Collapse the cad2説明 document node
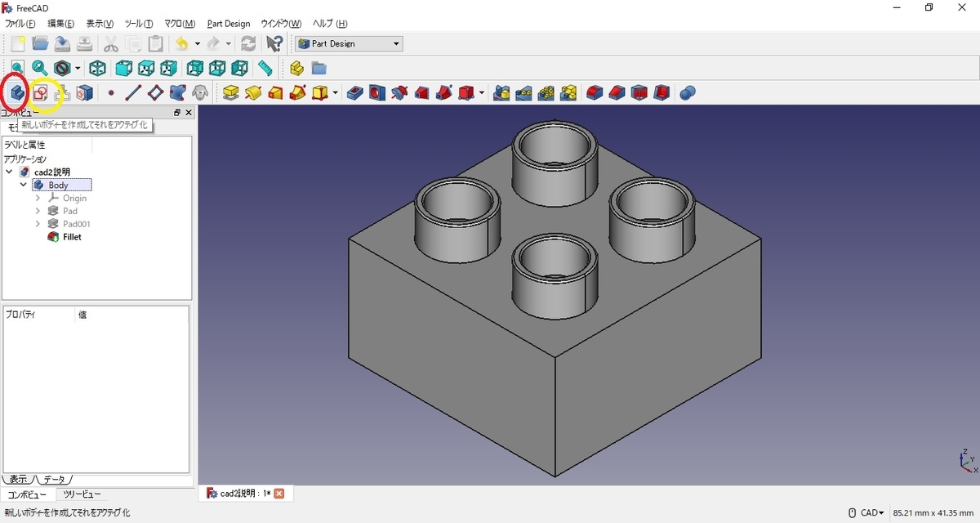Screen dimensions: 980x523 9,172
